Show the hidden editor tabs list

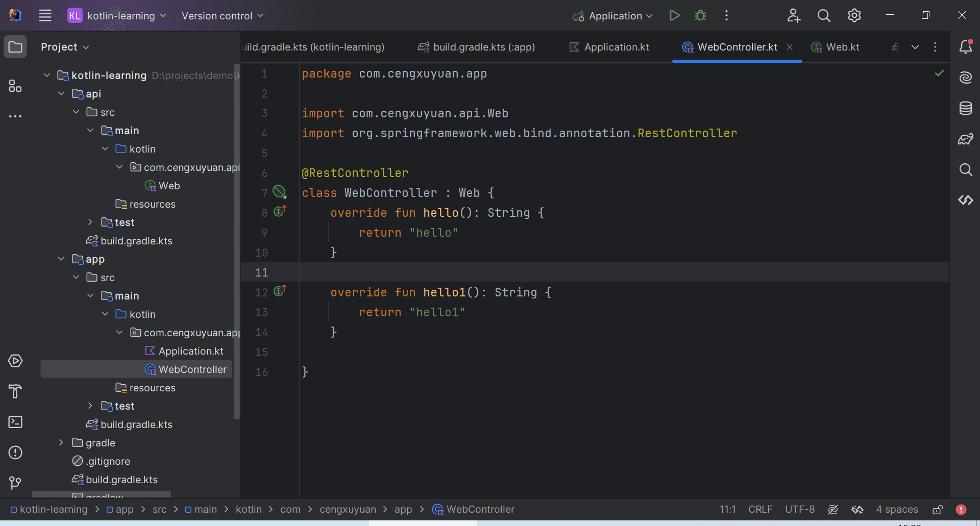click(x=915, y=47)
